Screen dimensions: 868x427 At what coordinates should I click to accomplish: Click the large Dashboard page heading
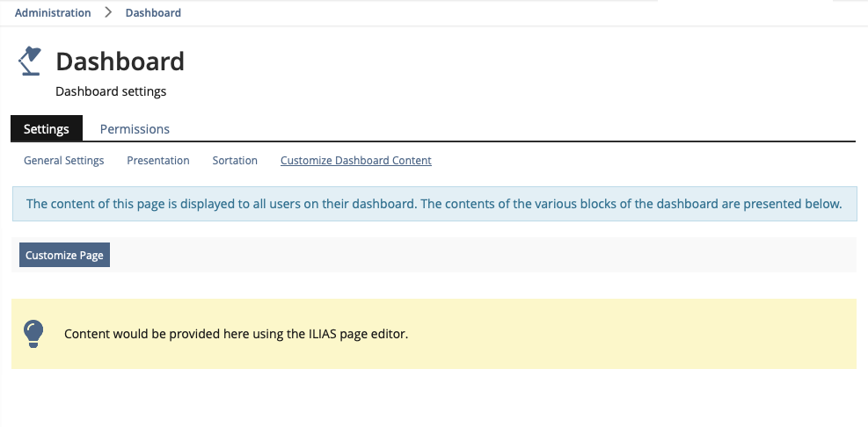(120, 62)
